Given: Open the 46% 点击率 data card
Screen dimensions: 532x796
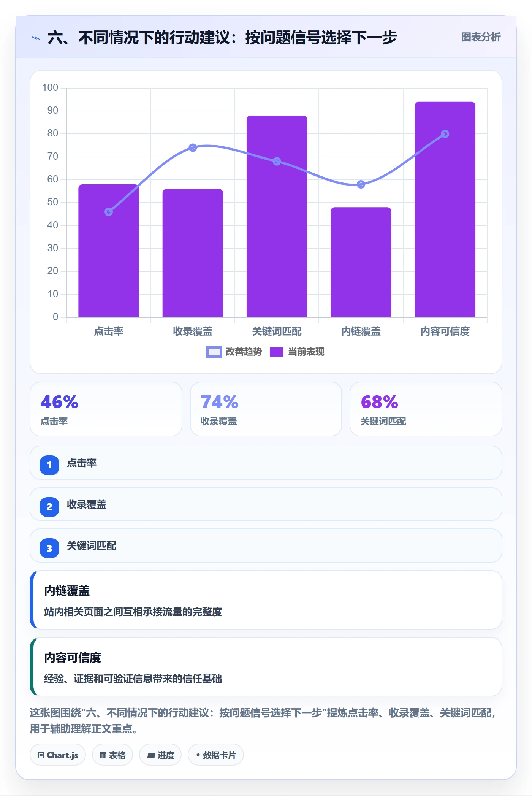Looking at the screenshot, I should pyautogui.click(x=106, y=409).
